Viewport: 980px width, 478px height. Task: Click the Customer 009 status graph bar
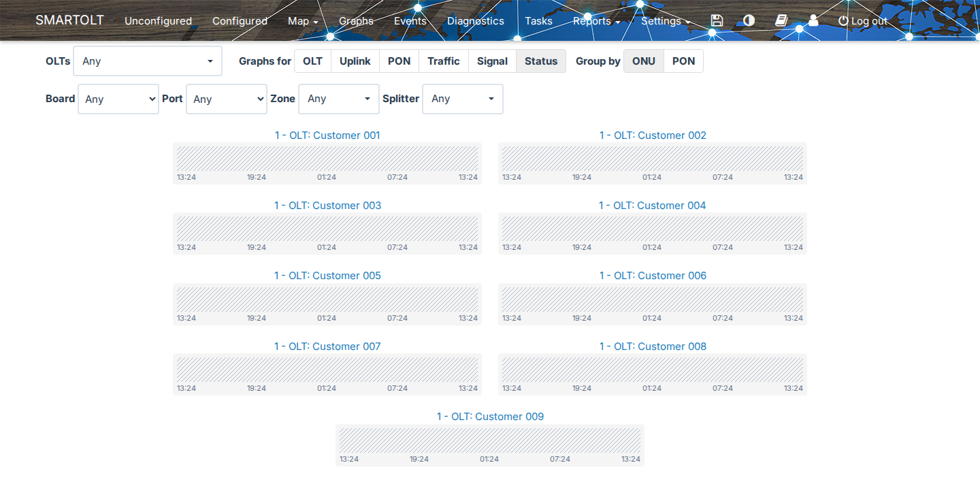click(x=490, y=440)
